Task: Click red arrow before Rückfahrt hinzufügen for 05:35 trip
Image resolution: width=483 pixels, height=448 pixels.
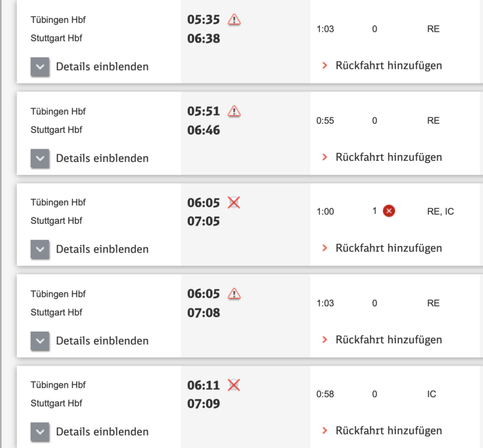Action: (x=324, y=66)
